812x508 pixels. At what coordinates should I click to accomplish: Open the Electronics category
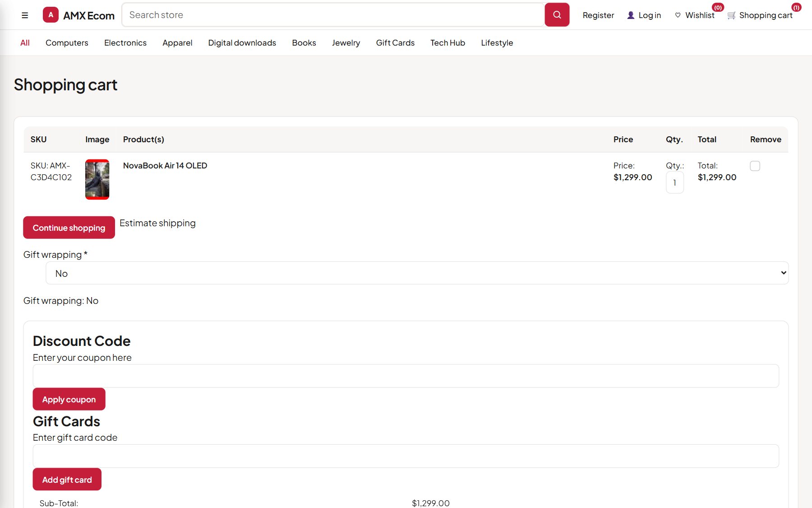[x=125, y=43]
